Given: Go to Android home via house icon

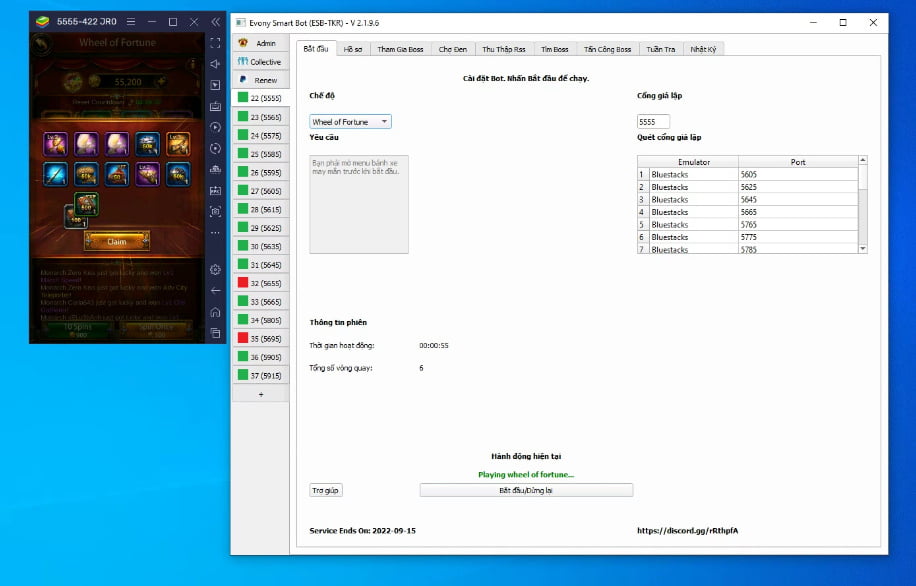Looking at the screenshot, I should pyautogui.click(x=215, y=311).
